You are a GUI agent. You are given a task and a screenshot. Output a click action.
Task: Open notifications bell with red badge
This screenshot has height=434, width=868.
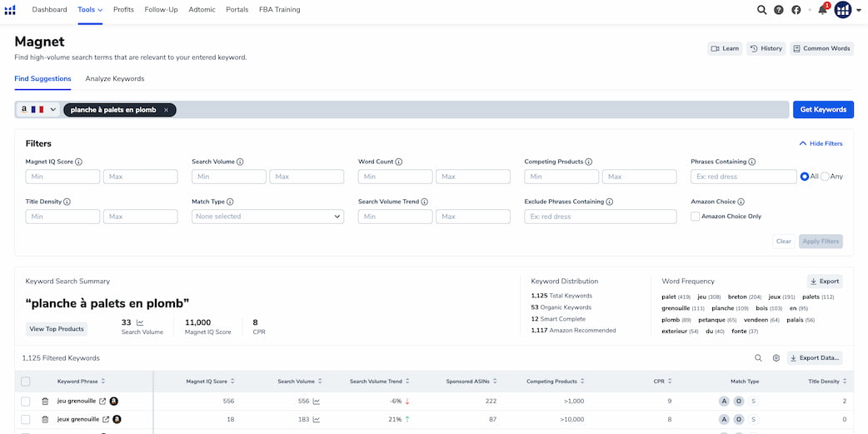point(823,9)
